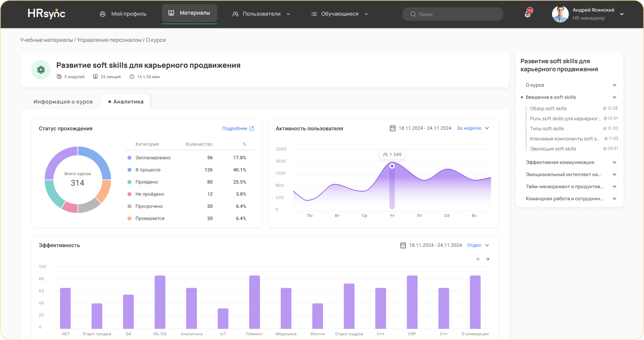Open calendar icon in Активность пользователя
Image resolution: width=644 pixels, height=340 pixels.
click(x=392, y=128)
